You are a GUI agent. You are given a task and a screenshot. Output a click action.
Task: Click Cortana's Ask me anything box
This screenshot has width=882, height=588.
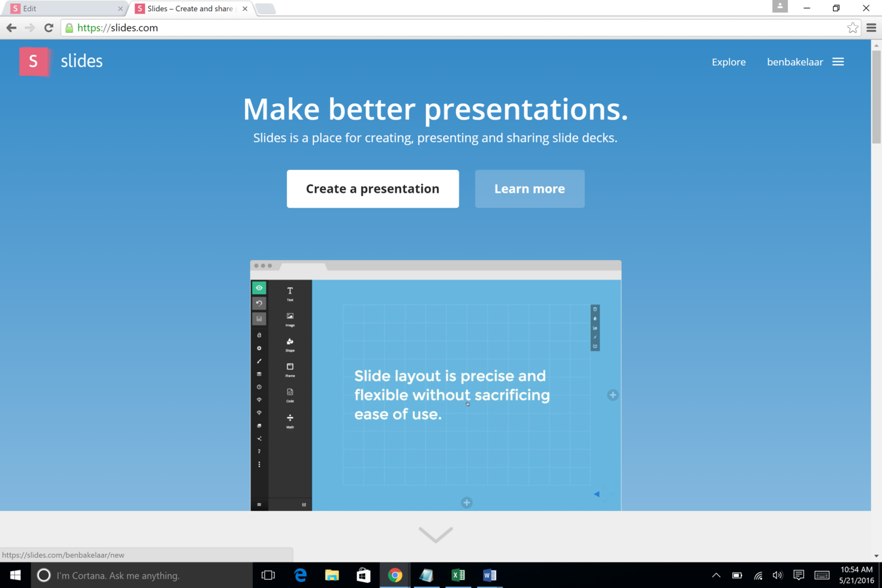click(142, 575)
